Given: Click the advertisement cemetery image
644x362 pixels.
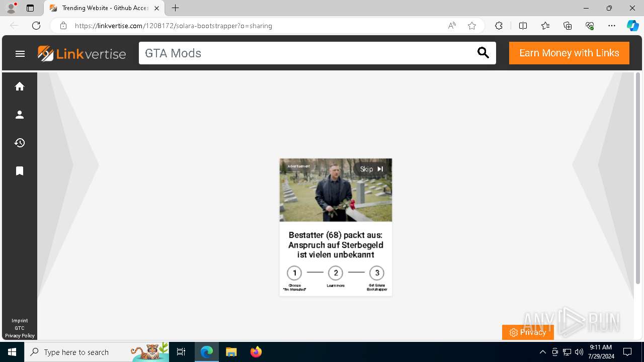Looking at the screenshot, I should [x=336, y=190].
